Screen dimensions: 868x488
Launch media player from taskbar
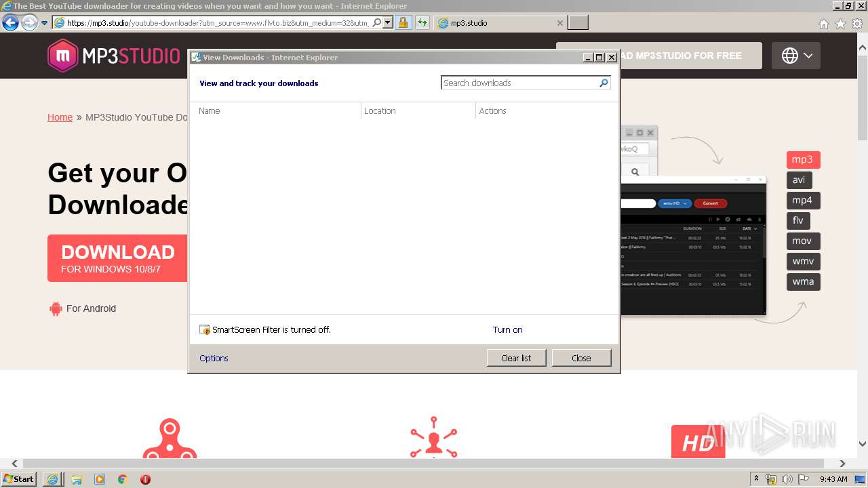100,479
